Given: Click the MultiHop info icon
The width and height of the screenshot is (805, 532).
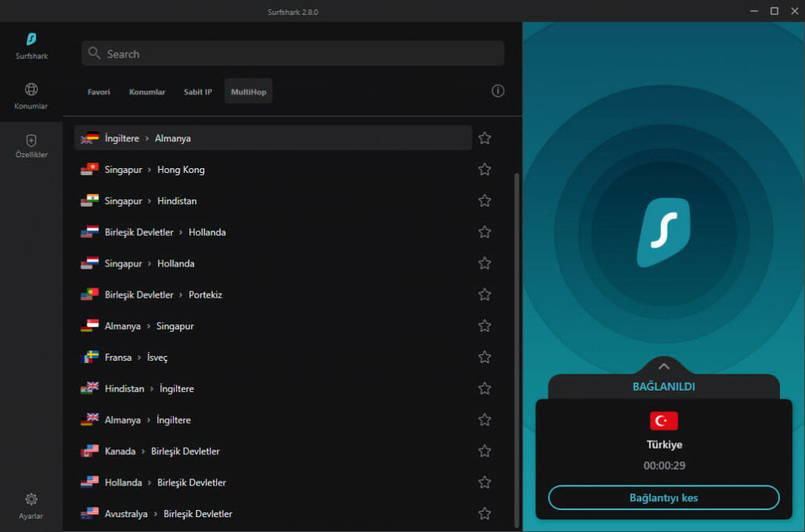Looking at the screenshot, I should pyautogui.click(x=498, y=91).
